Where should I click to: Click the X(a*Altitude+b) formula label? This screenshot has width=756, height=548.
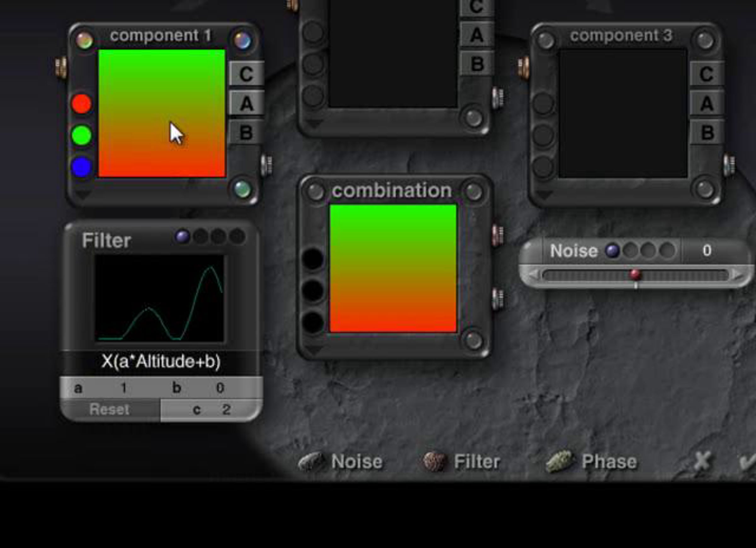161,361
